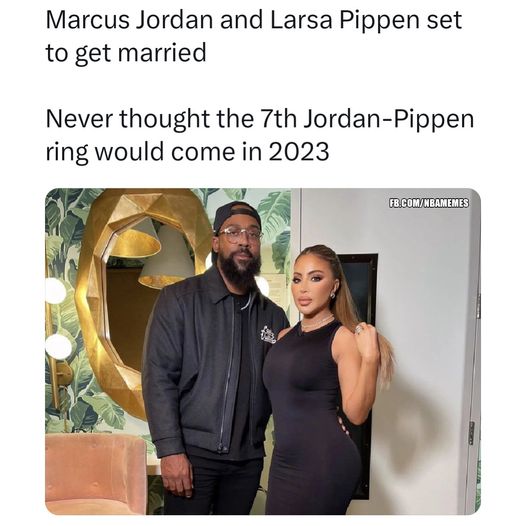
Task: Click the woman's diamond necklace
Action: pos(317,323)
